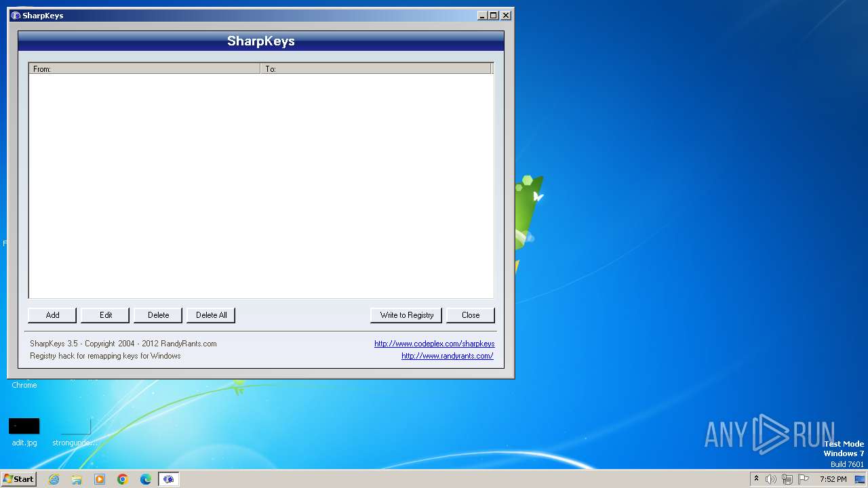Select adit.jpg desktop file
This screenshot has height=488, width=868.
click(24, 432)
